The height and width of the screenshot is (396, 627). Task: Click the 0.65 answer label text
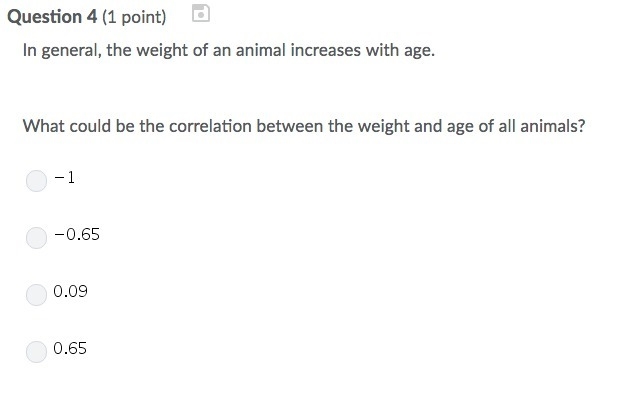(x=70, y=348)
